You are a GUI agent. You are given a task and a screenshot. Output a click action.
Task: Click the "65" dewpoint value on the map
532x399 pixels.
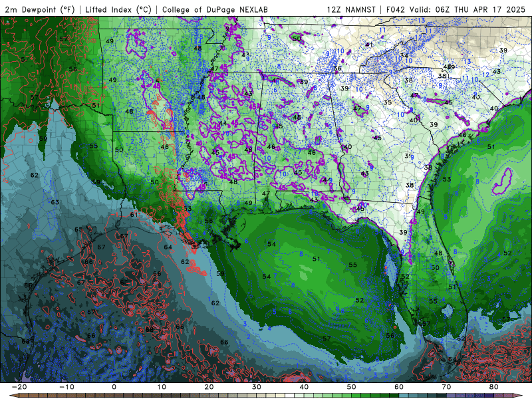click(78, 229)
